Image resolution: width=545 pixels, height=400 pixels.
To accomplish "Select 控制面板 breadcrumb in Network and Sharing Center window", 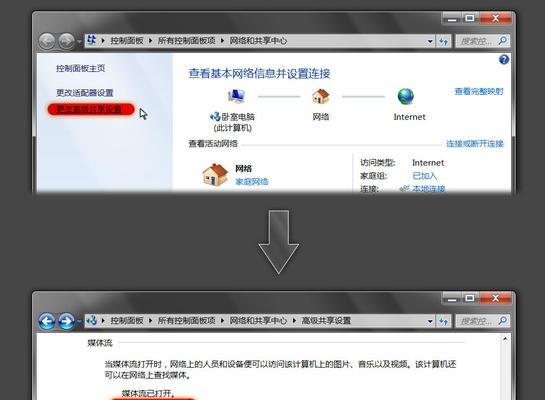I will tap(127, 41).
